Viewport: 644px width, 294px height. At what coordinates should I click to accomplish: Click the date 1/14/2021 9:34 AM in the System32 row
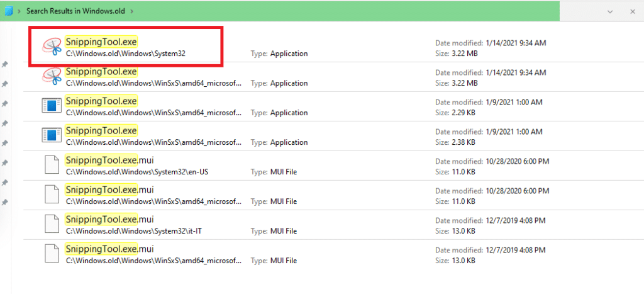click(x=516, y=43)
